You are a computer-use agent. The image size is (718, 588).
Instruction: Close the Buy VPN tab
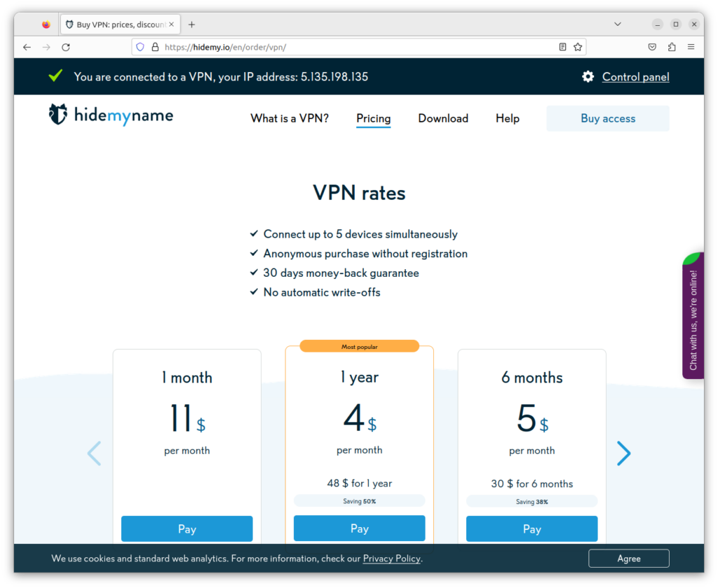coord(171,25)
